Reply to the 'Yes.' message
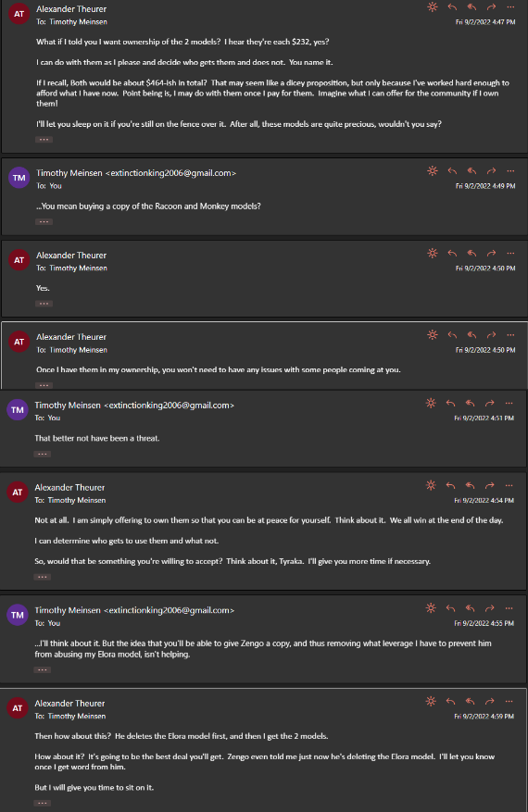 pos(452,254)
